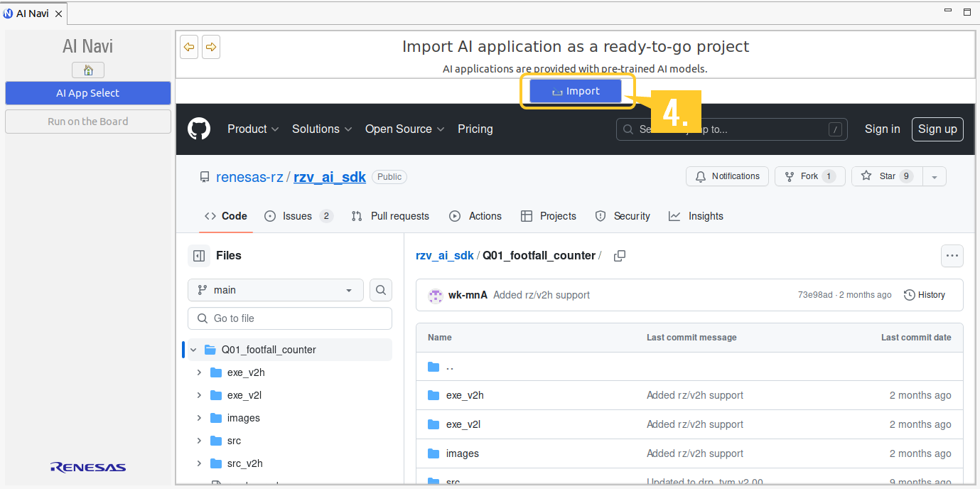Open the three-dot more options button
Image resolution: width=980 pixels, height=489 pixels.
[x=952, y=256]
